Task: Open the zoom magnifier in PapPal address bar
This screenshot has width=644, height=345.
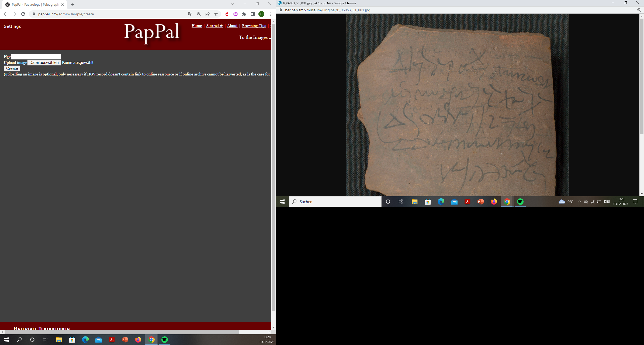Action: 199,14
